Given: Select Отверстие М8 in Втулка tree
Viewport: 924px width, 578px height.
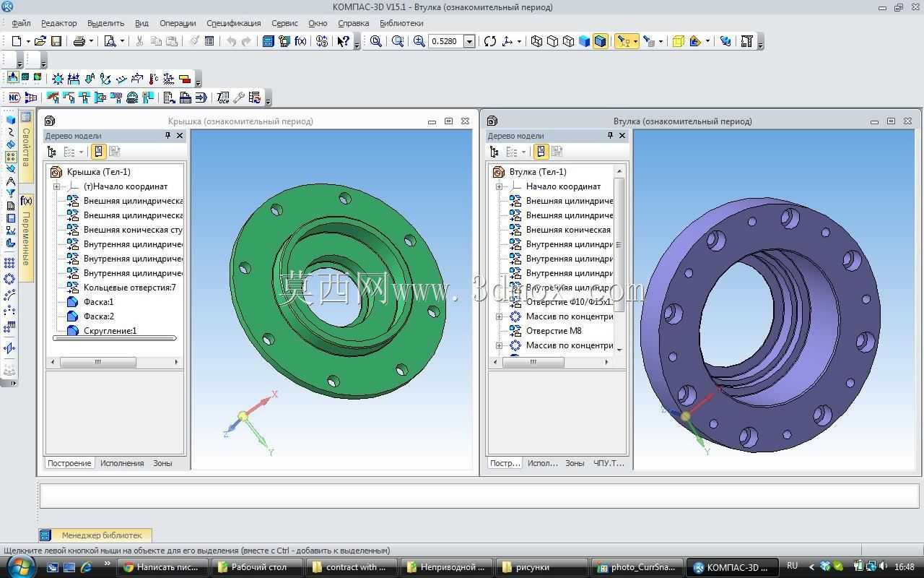Looking at the screenshot, I should [554, 331].
